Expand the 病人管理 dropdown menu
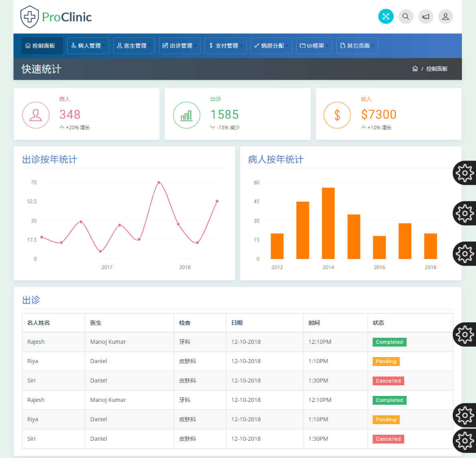Viewport: 476px width, 458px height. pyautogui.click(x=88, y=45)
